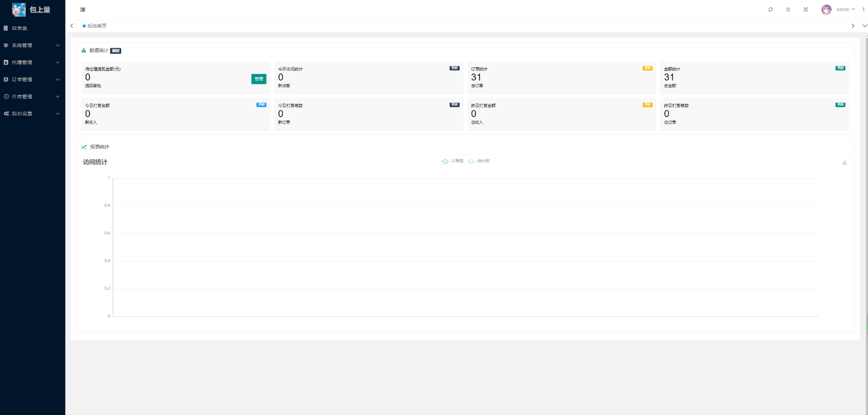The width and height of the screenshot is (868, 415).
Task: Select the 后台首页 tab
Action: pos(95,26)
